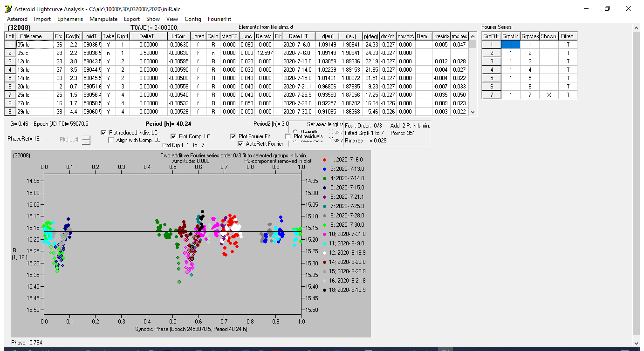Click legend black dot for 18; 2020-9-10.9
644x351 pixels.
(325, 290)
